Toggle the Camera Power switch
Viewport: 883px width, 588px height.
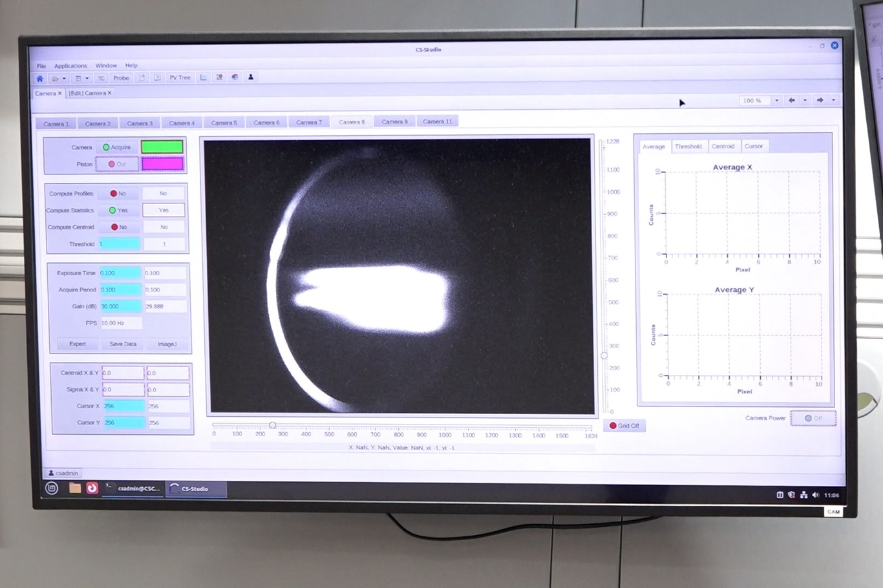(813, 418)
